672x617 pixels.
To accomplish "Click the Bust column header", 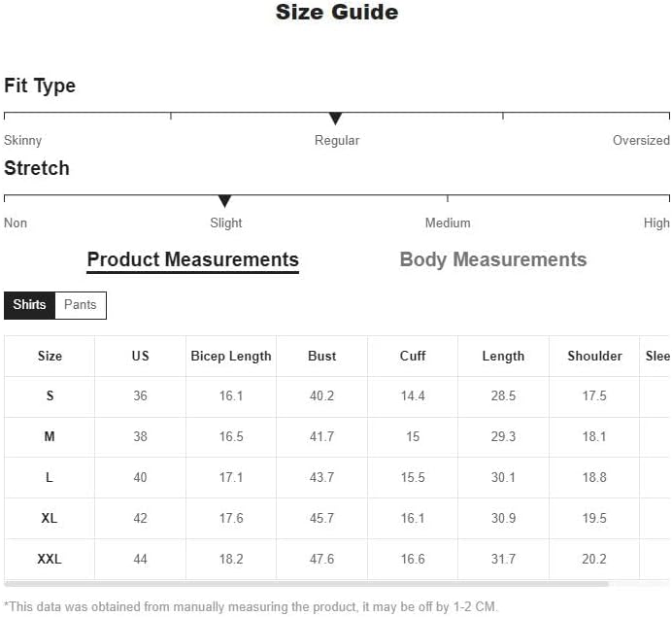I will pyautogui.click(x=322, y=357).
